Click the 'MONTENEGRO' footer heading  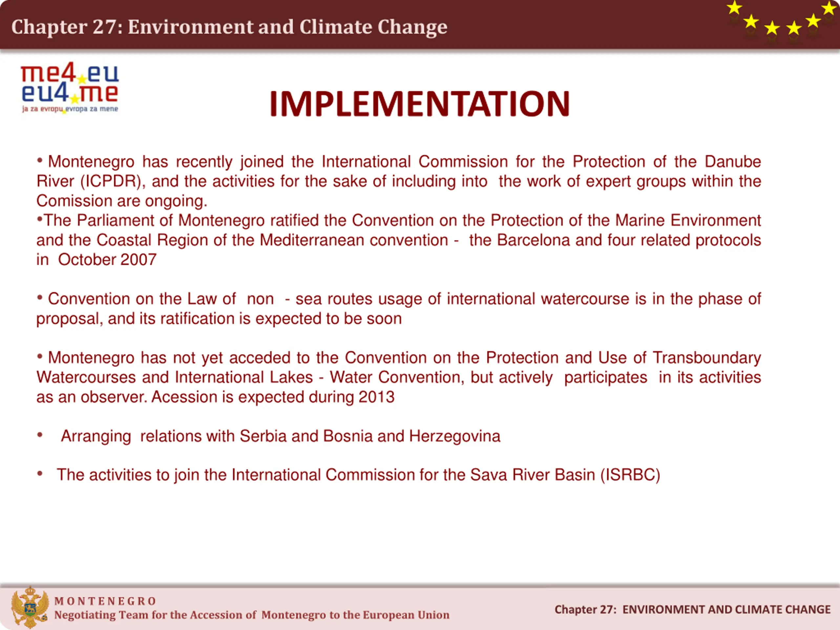coord(105,601)
